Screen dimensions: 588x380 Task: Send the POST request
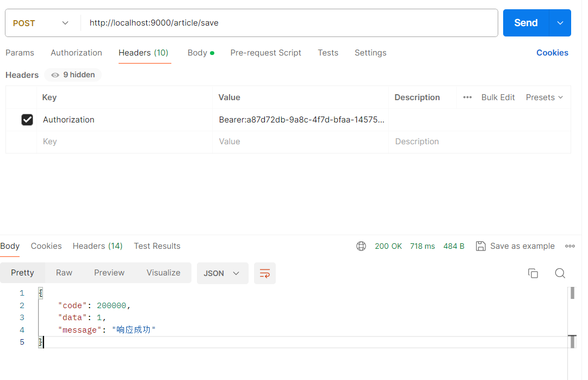click(526, 23)
